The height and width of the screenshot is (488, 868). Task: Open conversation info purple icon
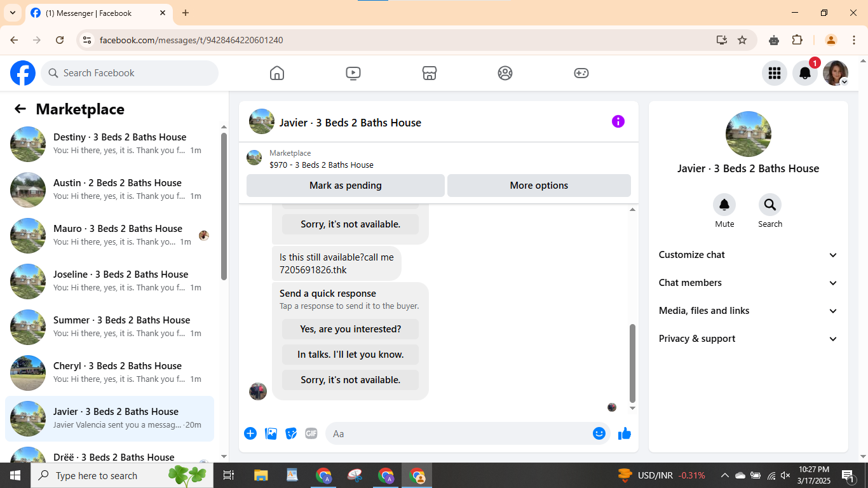618,121
